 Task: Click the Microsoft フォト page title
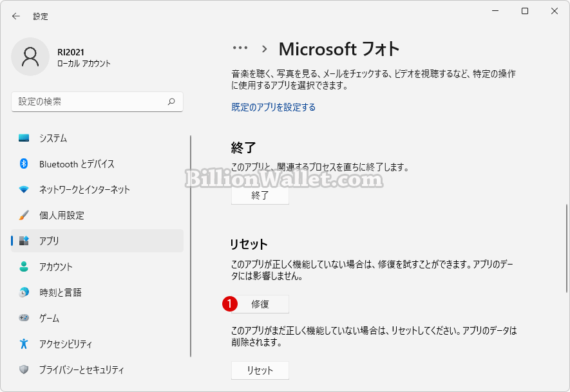[339, 49]
